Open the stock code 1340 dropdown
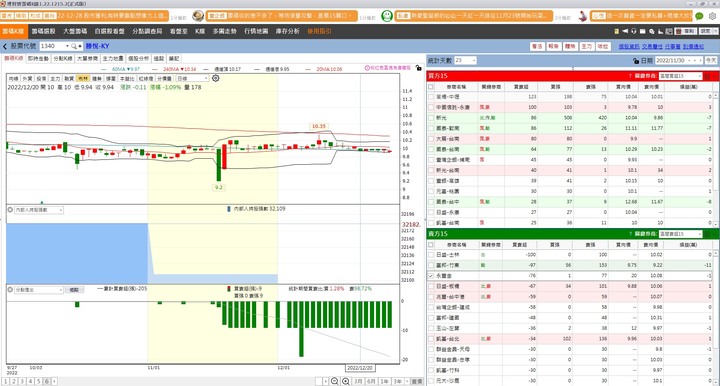Screen dimensions: 720x386 (67, 46)
